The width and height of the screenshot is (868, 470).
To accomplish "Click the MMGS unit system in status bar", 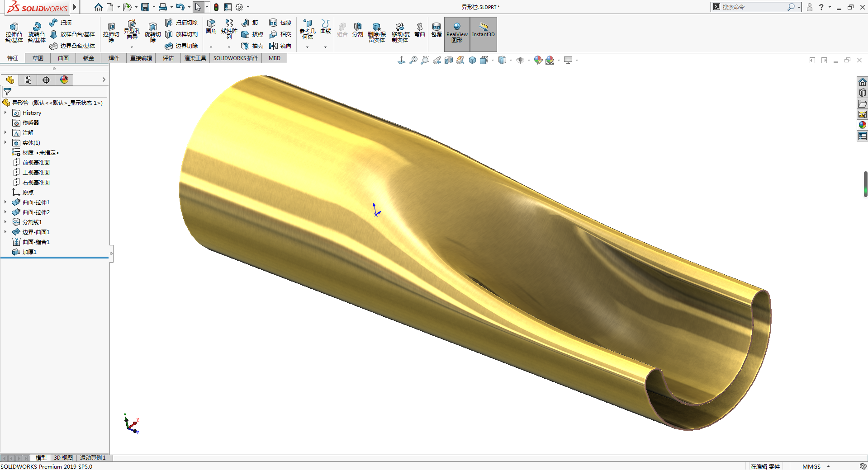I will click(811, 466).
